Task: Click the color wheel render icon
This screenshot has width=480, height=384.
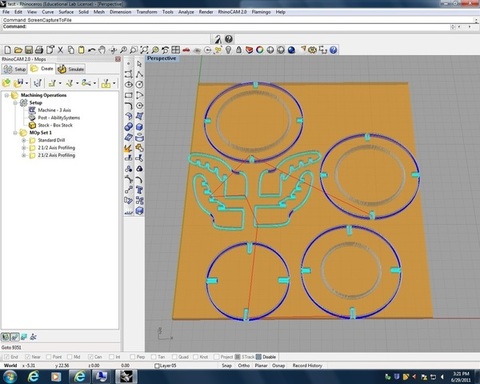Action: tap(260, 50)
